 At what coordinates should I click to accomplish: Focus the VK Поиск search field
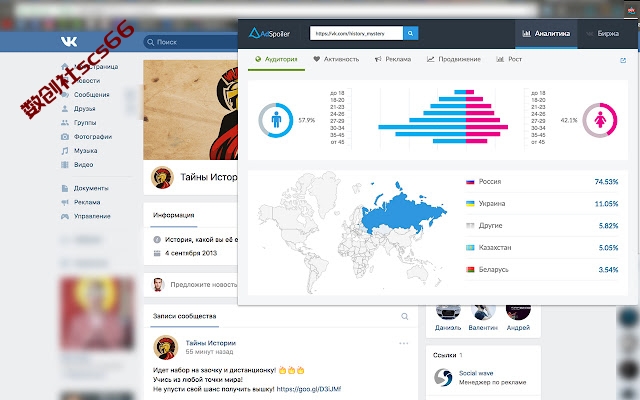pyautogui.click(x=191, y=42)
